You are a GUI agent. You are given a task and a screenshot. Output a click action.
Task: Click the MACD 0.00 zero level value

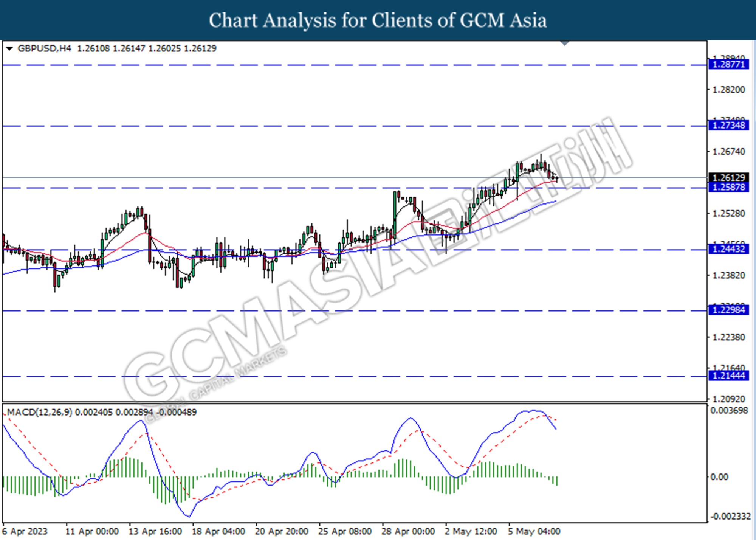pos(719,477)
